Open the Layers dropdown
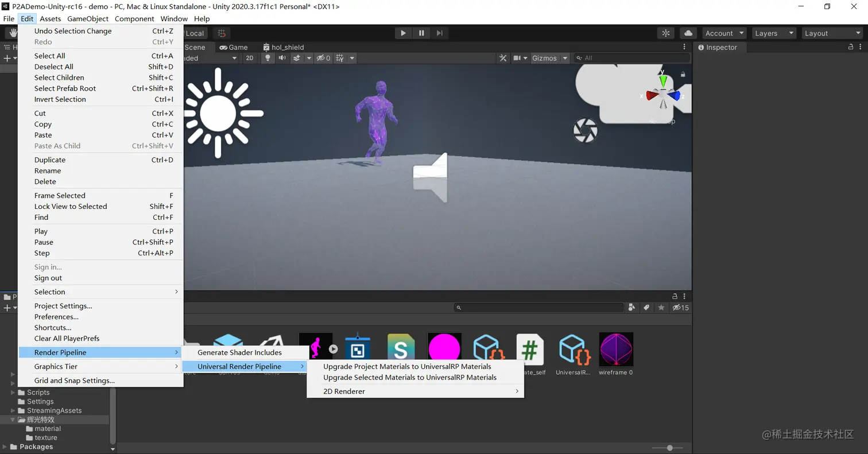The width and height of the screenshot is (868, 454). [773, 33]
